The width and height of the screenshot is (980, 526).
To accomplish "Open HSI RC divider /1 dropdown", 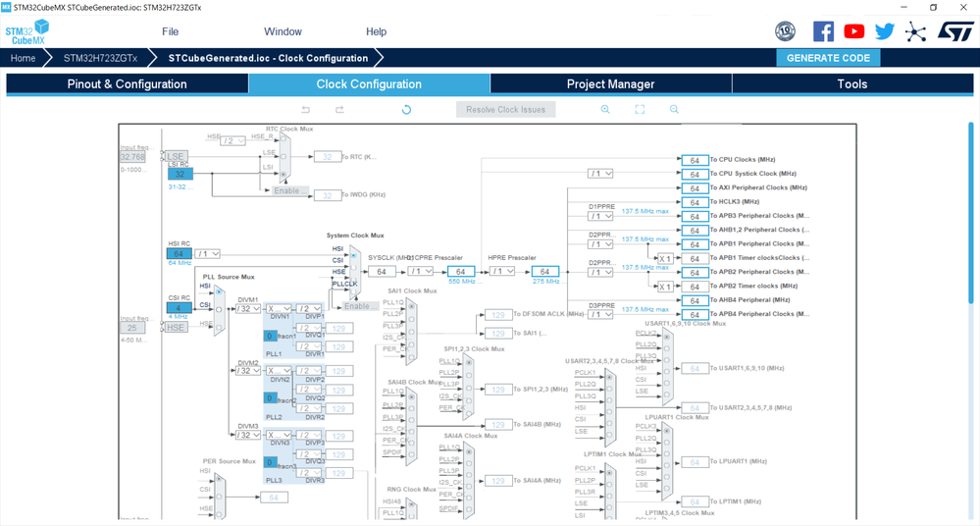I will tap(208, 254).
